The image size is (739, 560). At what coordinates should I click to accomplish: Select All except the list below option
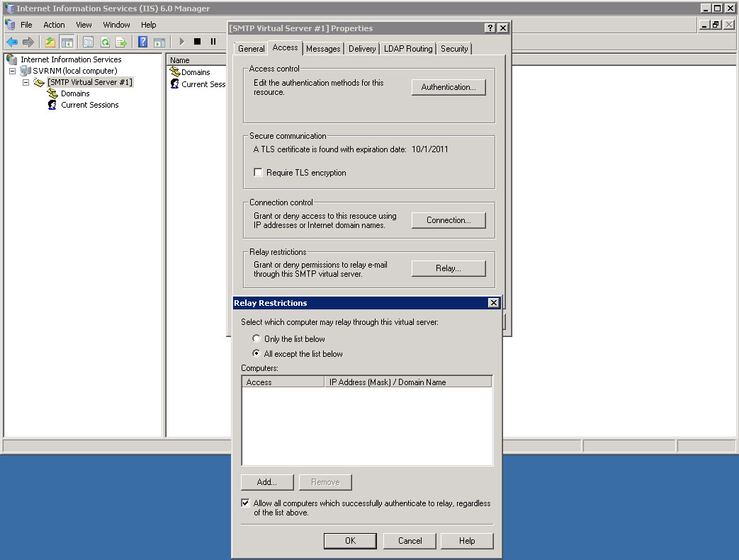pos(256,353)
